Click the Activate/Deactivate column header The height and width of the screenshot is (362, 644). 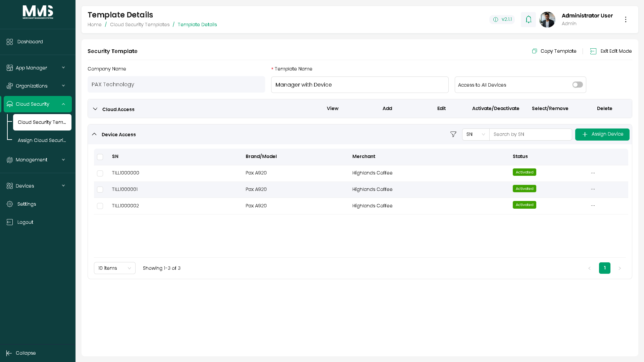click(x=496, y=108)
